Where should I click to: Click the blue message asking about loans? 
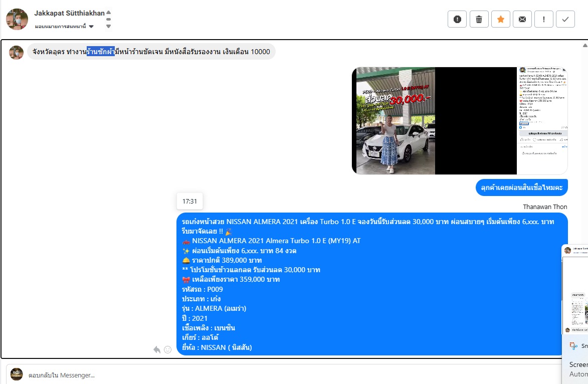[522, 187]
